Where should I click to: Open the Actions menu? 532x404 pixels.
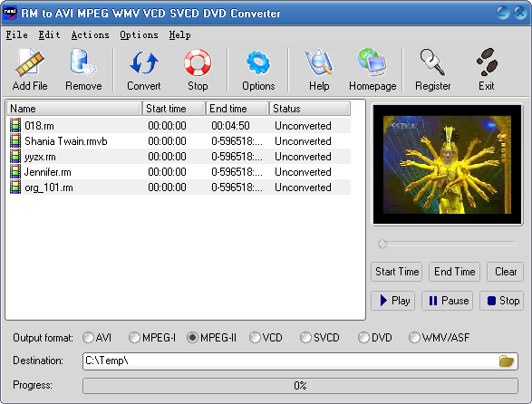(90, 35)
